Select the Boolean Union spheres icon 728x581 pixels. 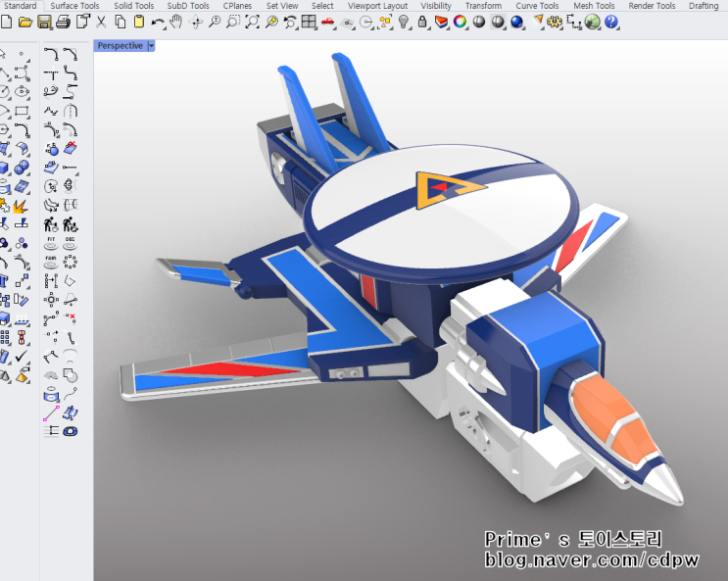22,168
